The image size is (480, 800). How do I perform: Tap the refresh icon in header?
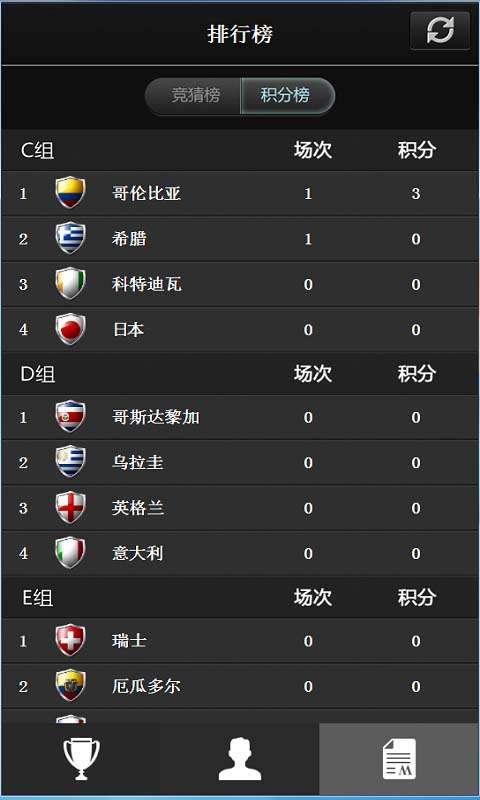440,31
